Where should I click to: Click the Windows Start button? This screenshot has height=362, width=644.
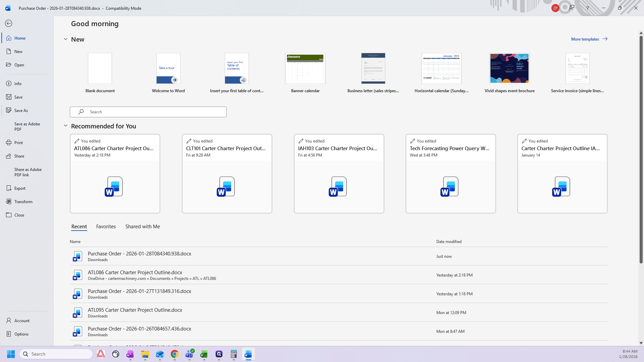(x=11, y=354)
